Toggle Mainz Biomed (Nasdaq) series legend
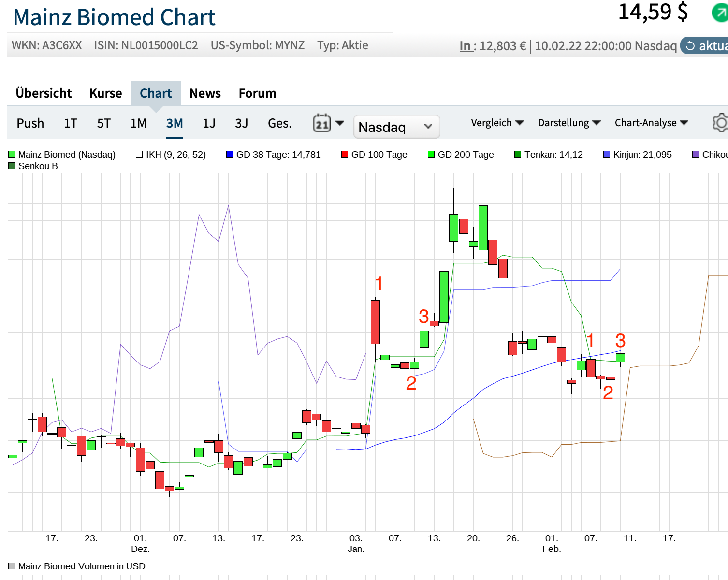The image size is (728, 580). point(62,155)
